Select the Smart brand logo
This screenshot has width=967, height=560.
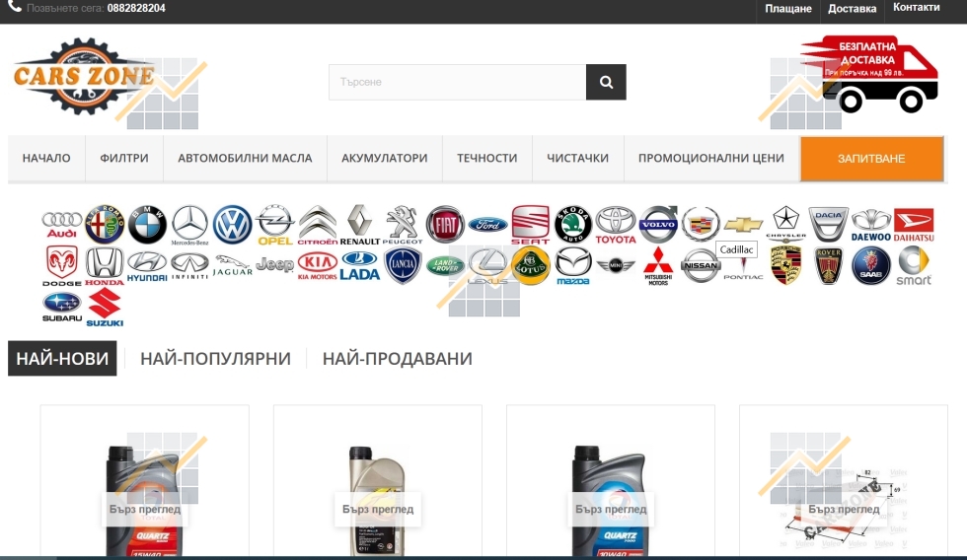pyautogui.click(x=913, y=265)
